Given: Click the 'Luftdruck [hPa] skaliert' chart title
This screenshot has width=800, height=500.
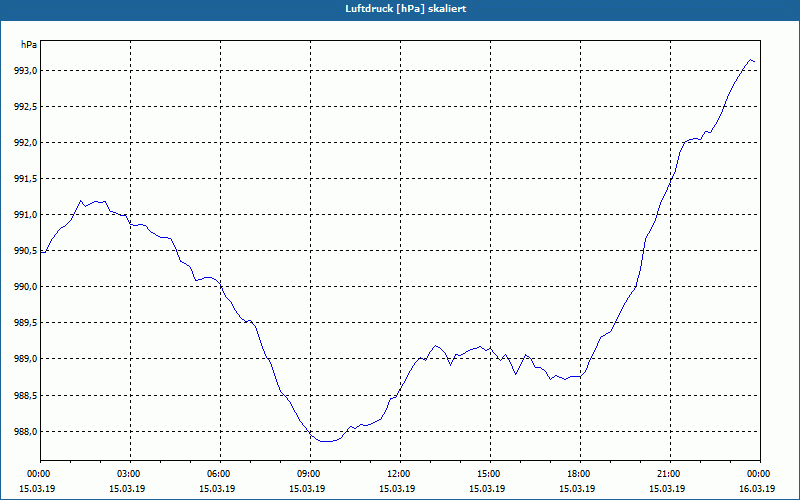Looking at the screenshot, I should click(x=405, y=9).
